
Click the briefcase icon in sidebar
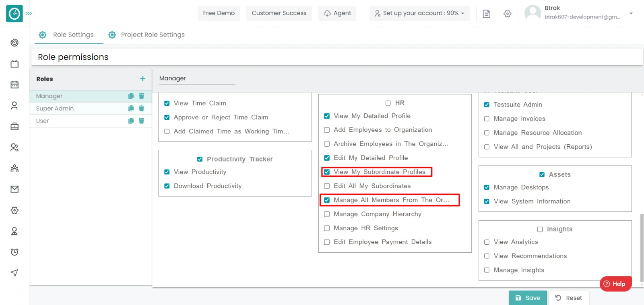(x=14, y=127)
